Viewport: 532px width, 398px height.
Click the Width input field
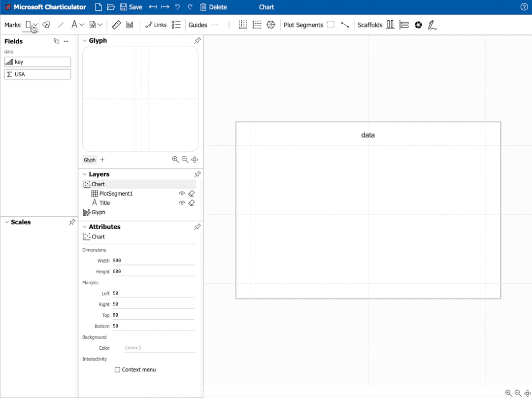[x=153, y=261]
